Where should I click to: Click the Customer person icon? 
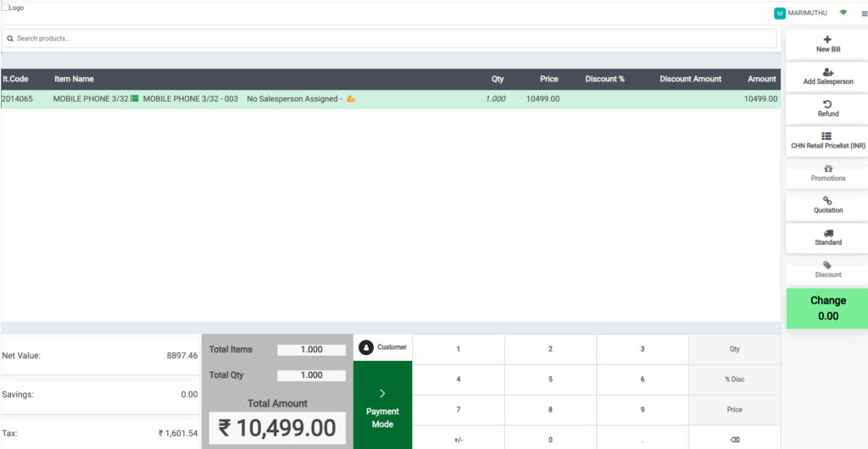tap(365, 347)
